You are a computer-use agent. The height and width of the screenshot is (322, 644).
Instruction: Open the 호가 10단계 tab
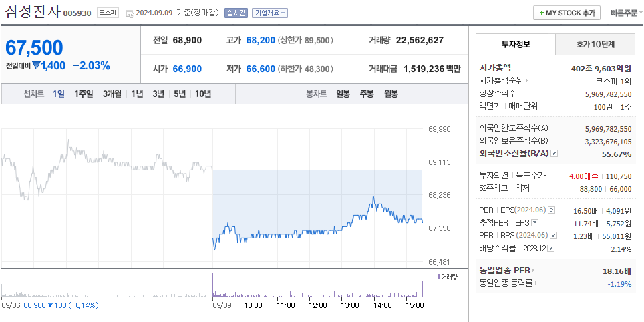point(595,44)
